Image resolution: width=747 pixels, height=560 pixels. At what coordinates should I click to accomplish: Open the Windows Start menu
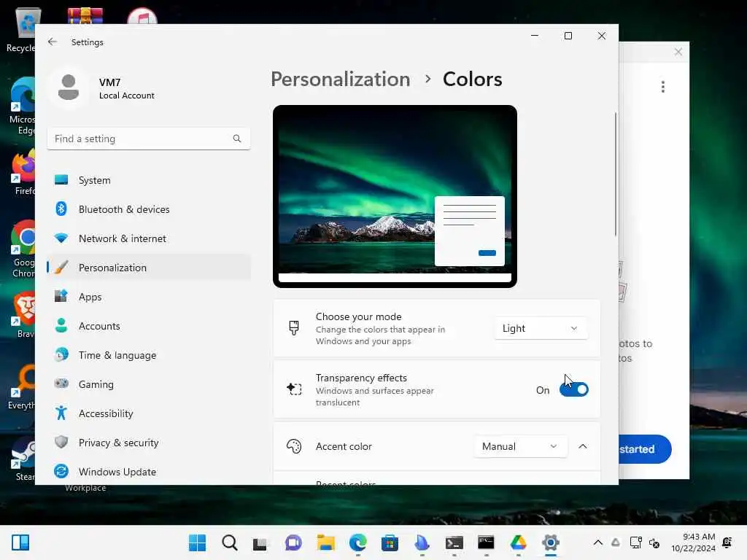197,542
